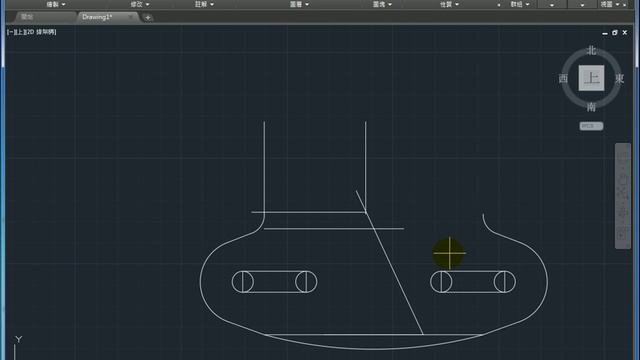Click the navigation bar on right
The height and width of the screenshot is (360, 640).
coord(622,196)
